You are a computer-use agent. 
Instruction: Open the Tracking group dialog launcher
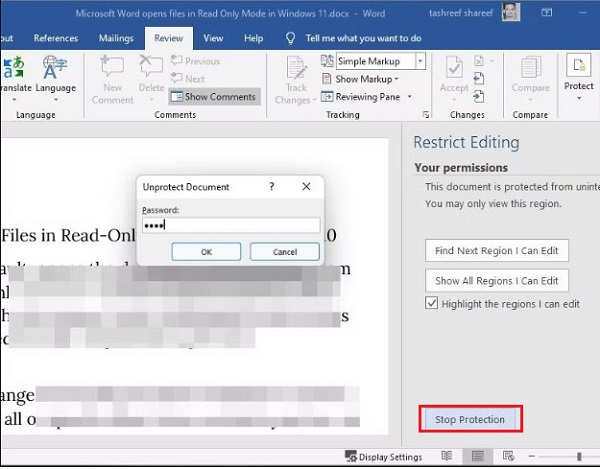(426, 114)
